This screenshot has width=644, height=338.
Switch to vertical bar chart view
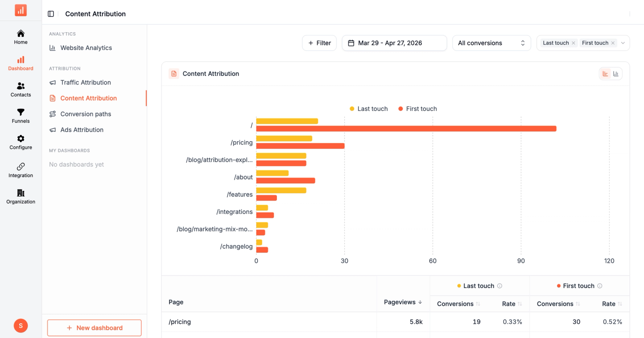(x=616, y=74)
